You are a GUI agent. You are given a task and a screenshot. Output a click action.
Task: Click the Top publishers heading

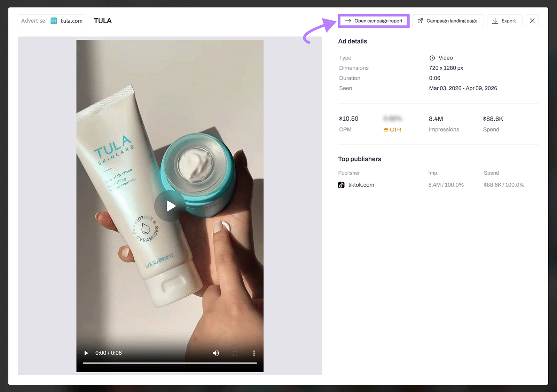pyautogui.click(x=360, y=159)
